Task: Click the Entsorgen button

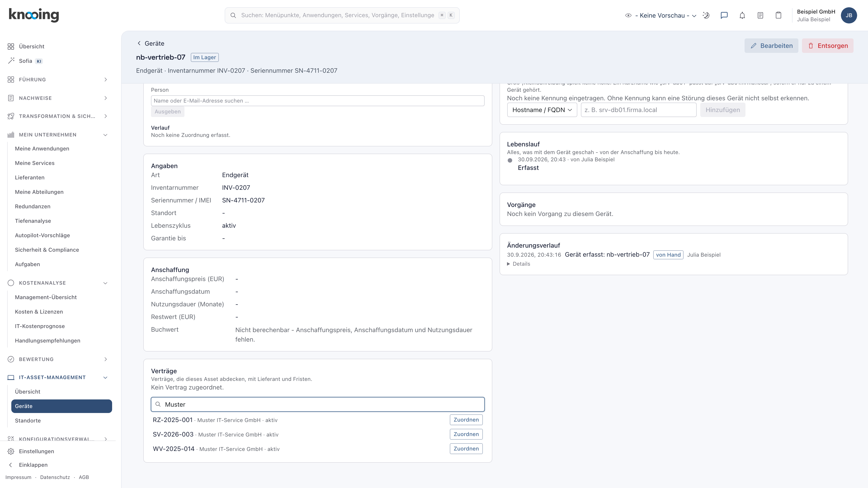Action: click(828, 45)
